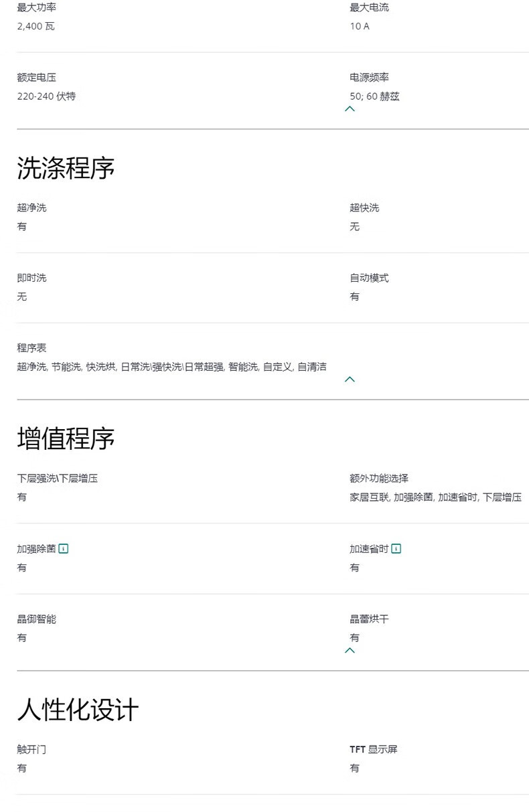
Task: Click the 最大电流 label
Action: 369,7
